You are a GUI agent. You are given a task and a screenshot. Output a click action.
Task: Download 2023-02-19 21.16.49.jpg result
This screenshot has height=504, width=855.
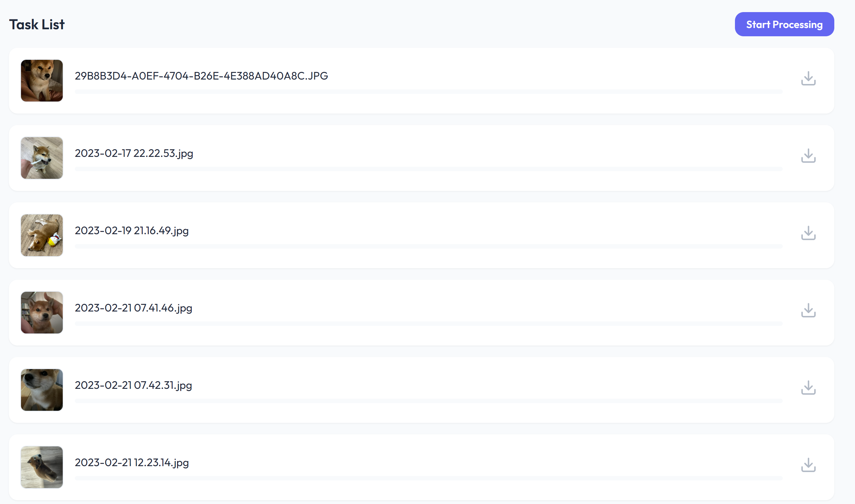[808, 233]
